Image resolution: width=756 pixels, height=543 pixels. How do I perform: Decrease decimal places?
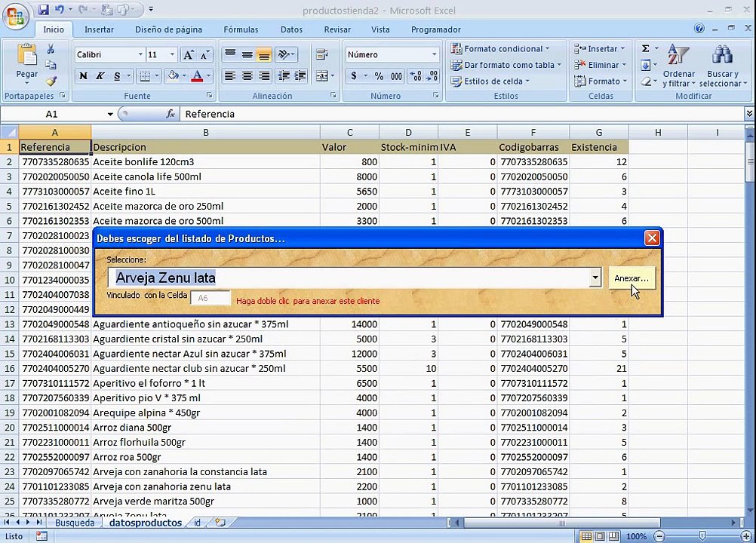coord(432,75)
